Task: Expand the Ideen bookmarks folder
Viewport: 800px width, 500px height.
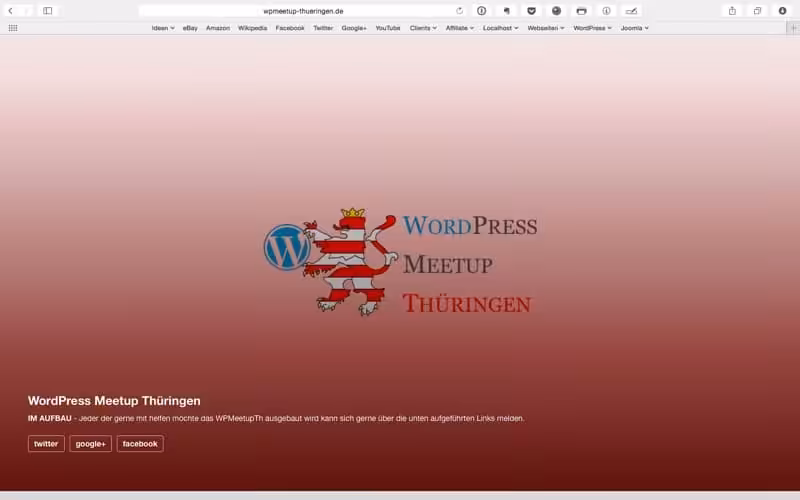Action: pyautogui.click(x=163, y=28)
